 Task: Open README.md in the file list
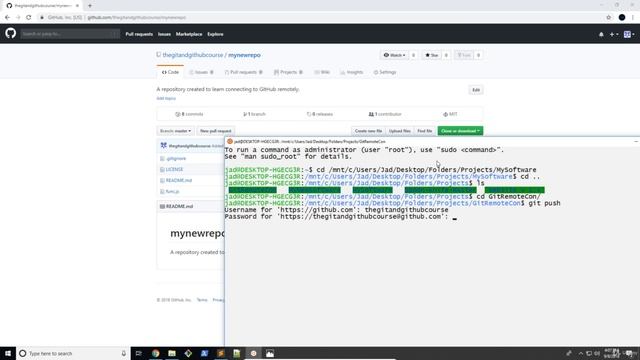click(x=179, y=180)
